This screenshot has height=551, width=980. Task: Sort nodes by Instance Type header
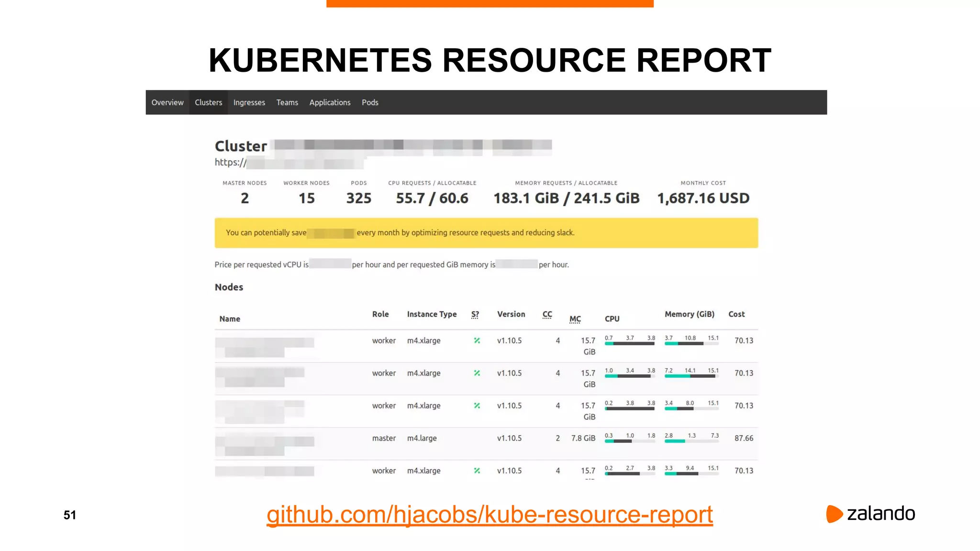coord(432,314)
